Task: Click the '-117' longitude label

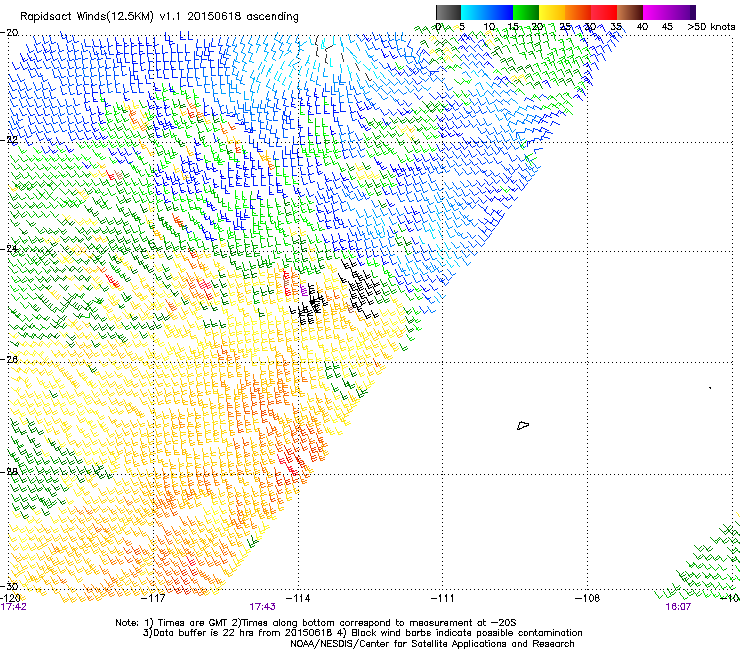Action: (153, 599)
